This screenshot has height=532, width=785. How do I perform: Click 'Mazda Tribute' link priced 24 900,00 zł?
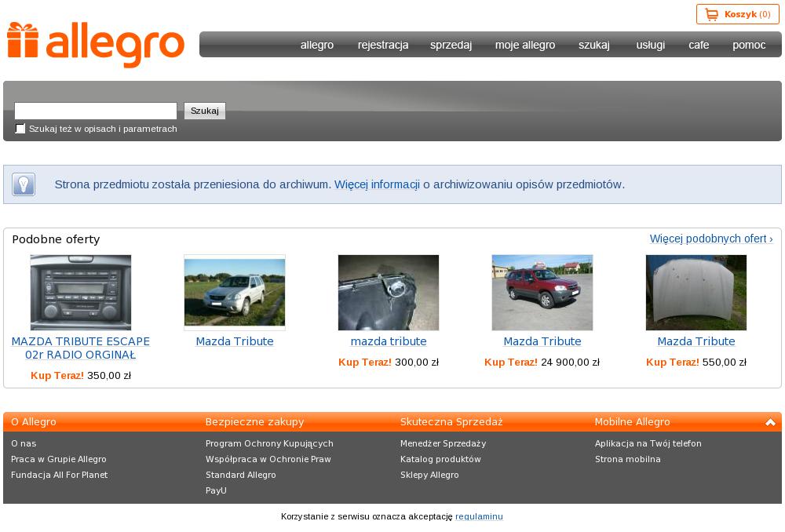click(542, 341)
